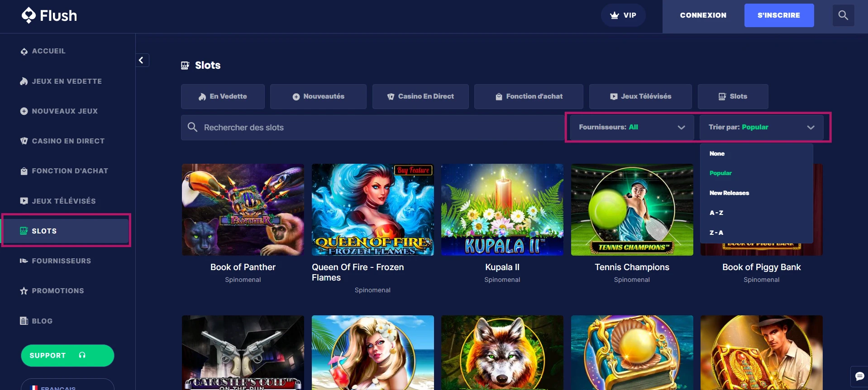Click the S'INSCRIRE sign-up button
The height and width of the screenshot is (390, 868).
click(x=779, y=15)
